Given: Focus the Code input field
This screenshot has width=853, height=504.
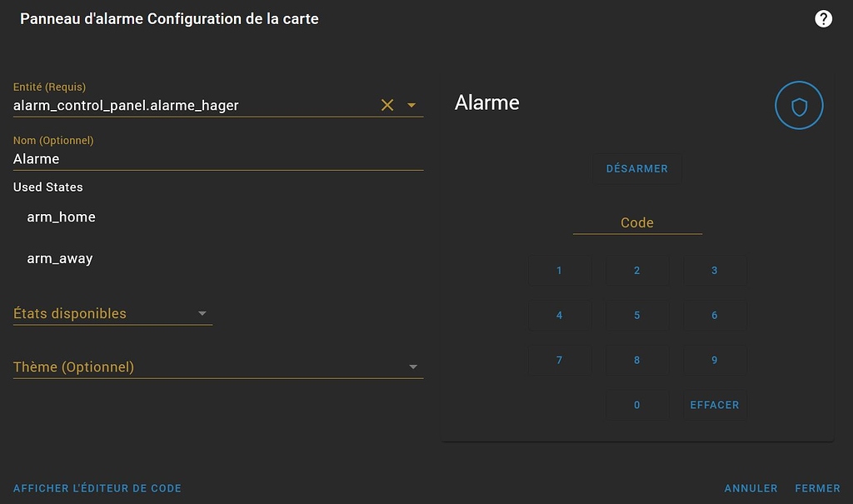Looking at the screenshot, I should coord(637,222).
